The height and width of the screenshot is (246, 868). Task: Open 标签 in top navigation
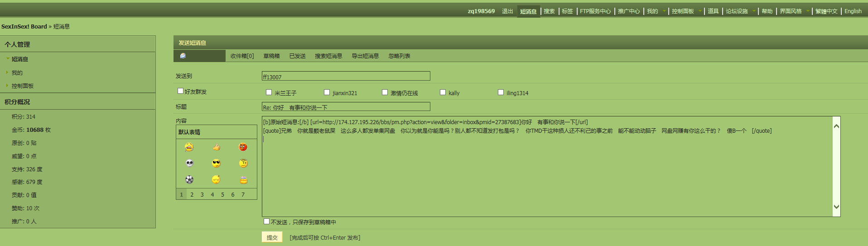click(x=567, y=11)
